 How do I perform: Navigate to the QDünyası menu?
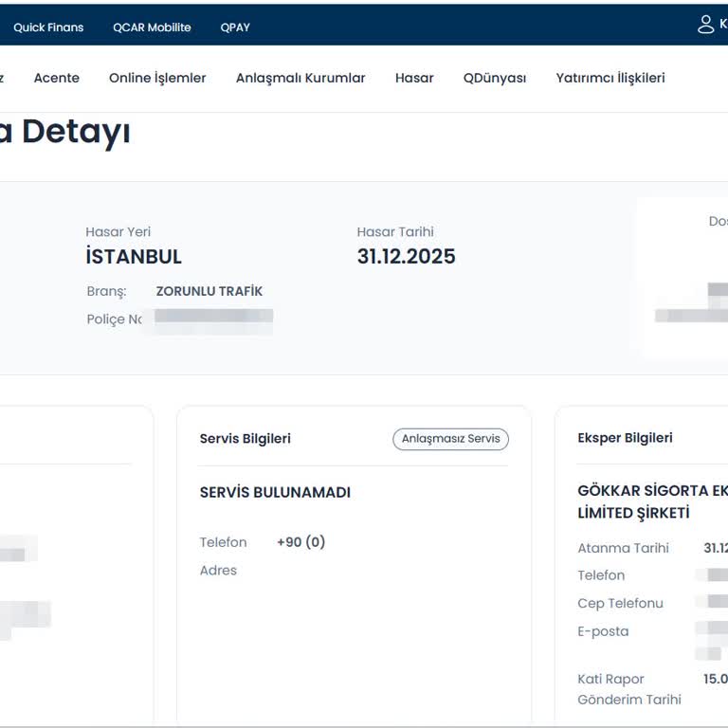[495, 78]
